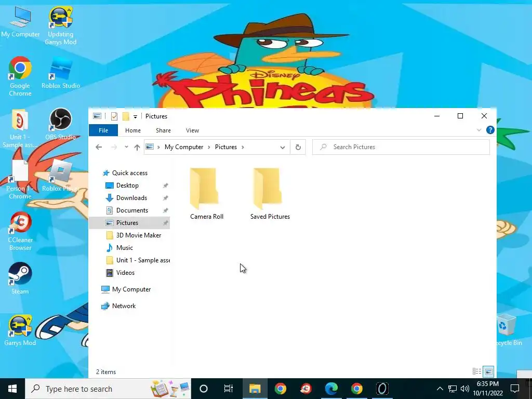Select Downloads in navigation pane

coord(131,198)
